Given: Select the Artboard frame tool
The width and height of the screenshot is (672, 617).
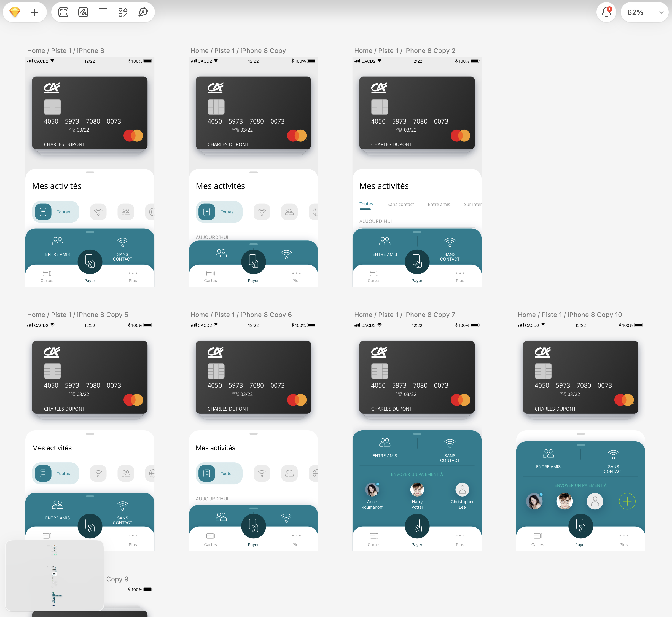Looking at the screenshot, I should tap(63, 12).
